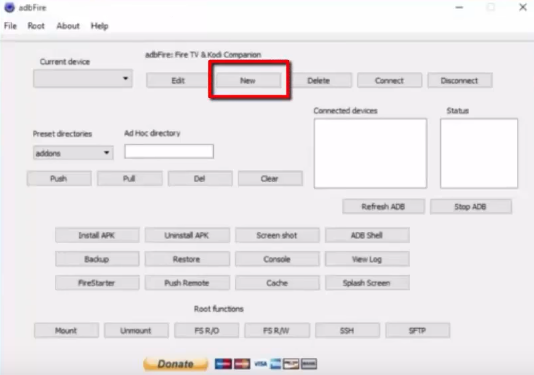Click the Delete device button
This screenshot has height=375, width=534.
(x=319, y=81)
